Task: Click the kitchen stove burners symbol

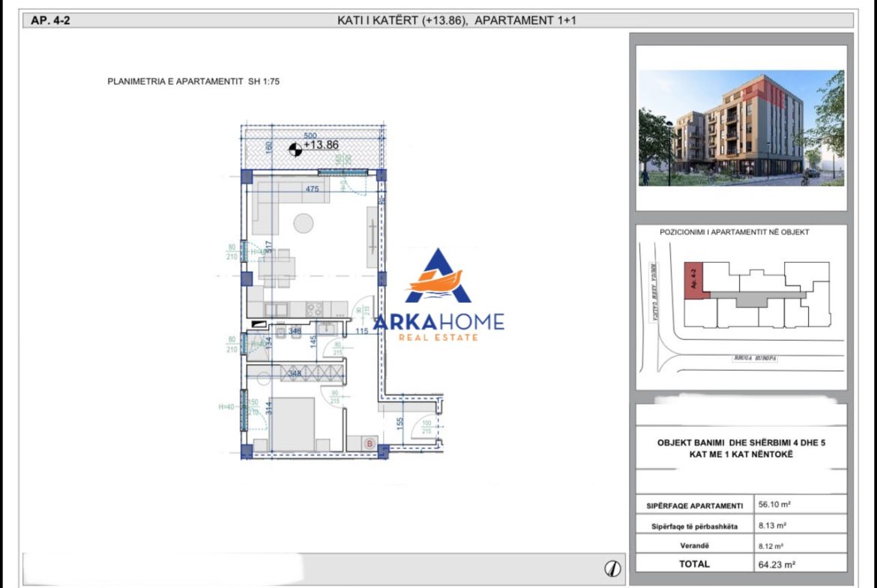Action: coord(314,309)
